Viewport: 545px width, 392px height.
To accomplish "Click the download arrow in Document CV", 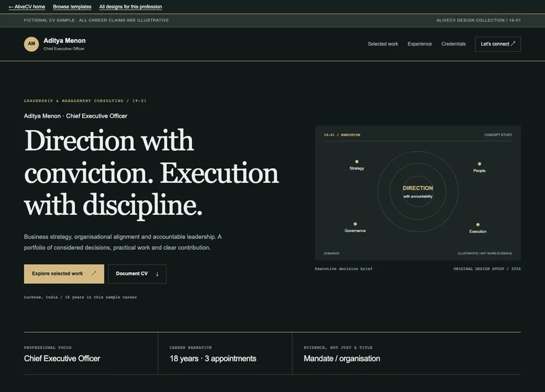I will (157, 274).
